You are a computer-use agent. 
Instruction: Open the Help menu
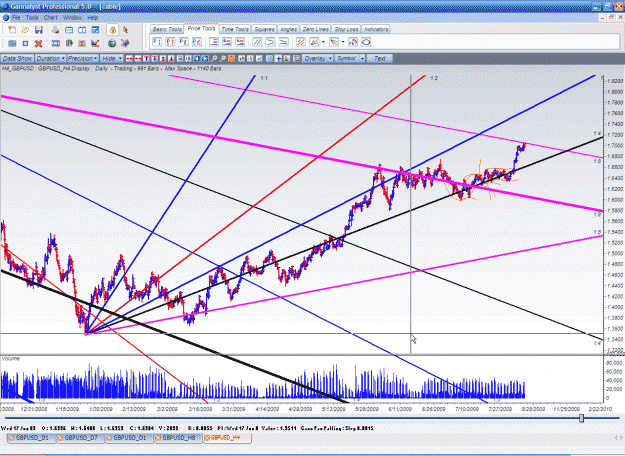pos(92,18)
